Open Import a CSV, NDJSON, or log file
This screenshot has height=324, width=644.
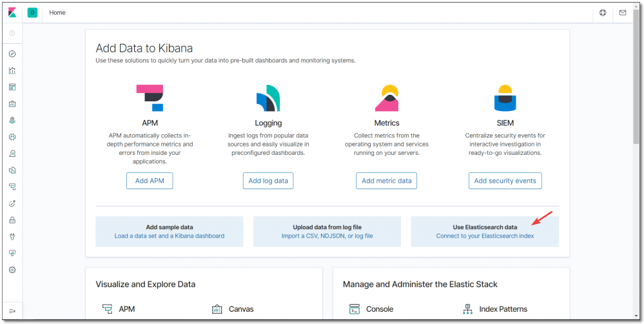[327, 236]
